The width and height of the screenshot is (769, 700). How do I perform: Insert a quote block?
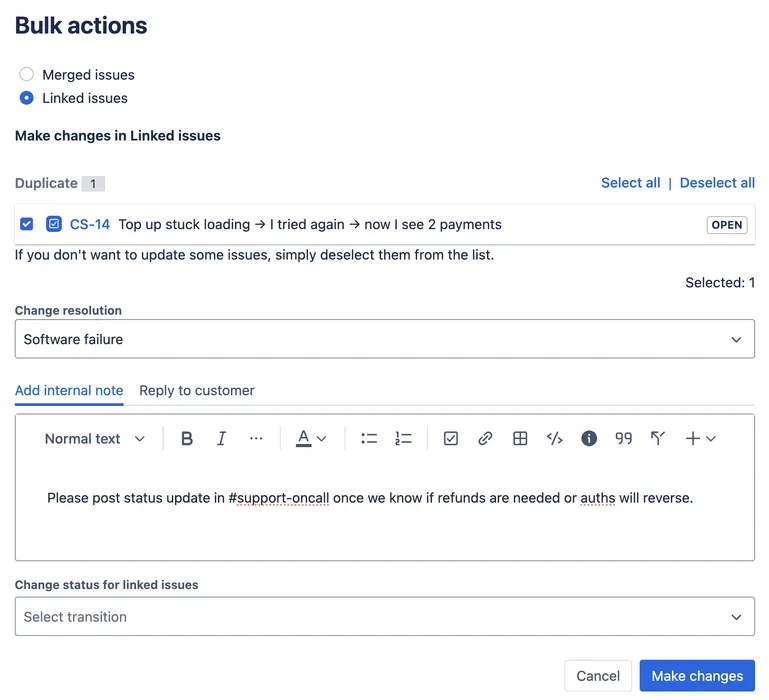pos(624,439)
